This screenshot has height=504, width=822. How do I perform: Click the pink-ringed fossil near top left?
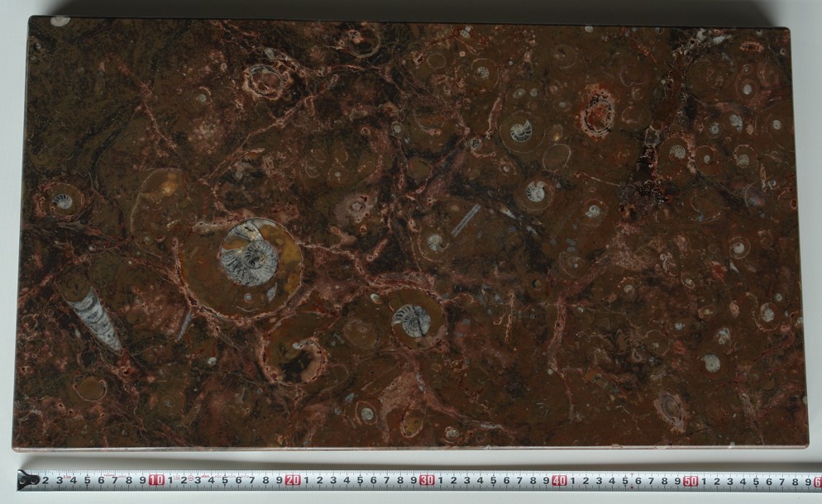pyautogui.click(x=264, y=80)
